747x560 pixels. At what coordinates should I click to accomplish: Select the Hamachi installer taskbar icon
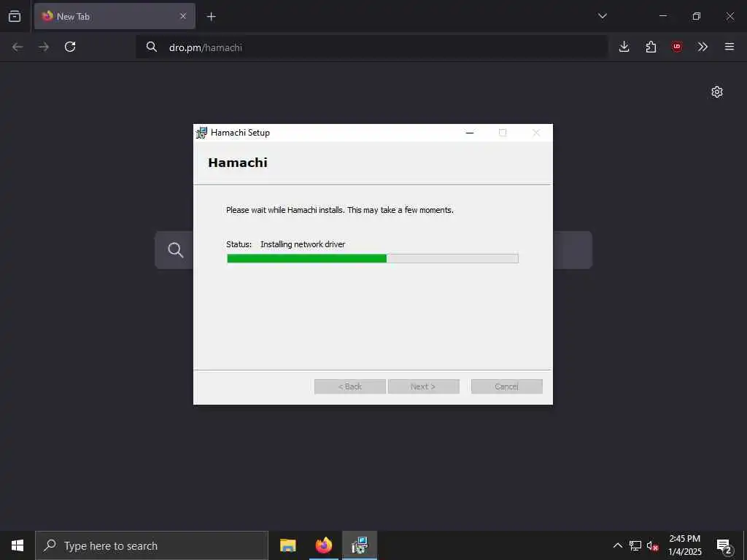click(360, 545)
